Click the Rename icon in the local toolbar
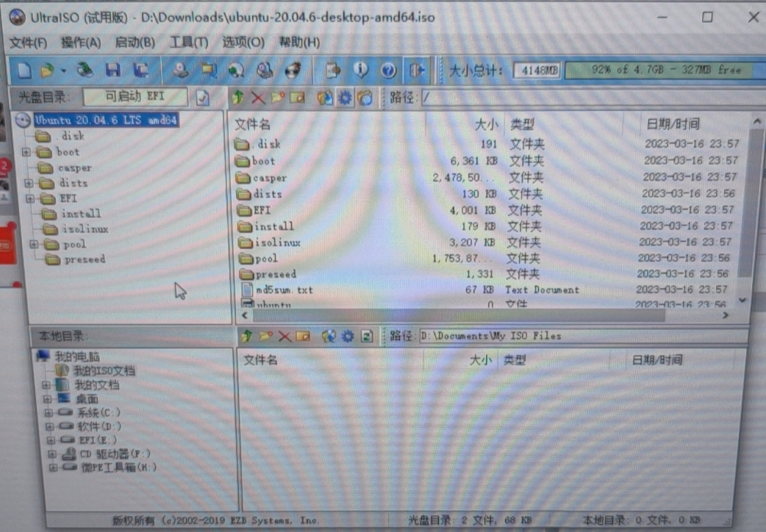The image size is (766, 532). pos(303,336)
